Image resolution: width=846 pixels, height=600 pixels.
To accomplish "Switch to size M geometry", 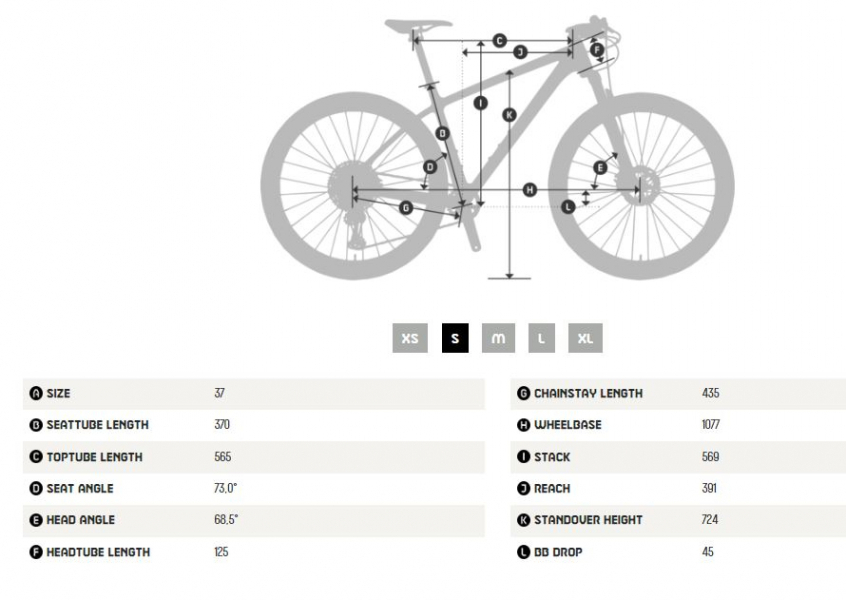I will pos(498,338).
